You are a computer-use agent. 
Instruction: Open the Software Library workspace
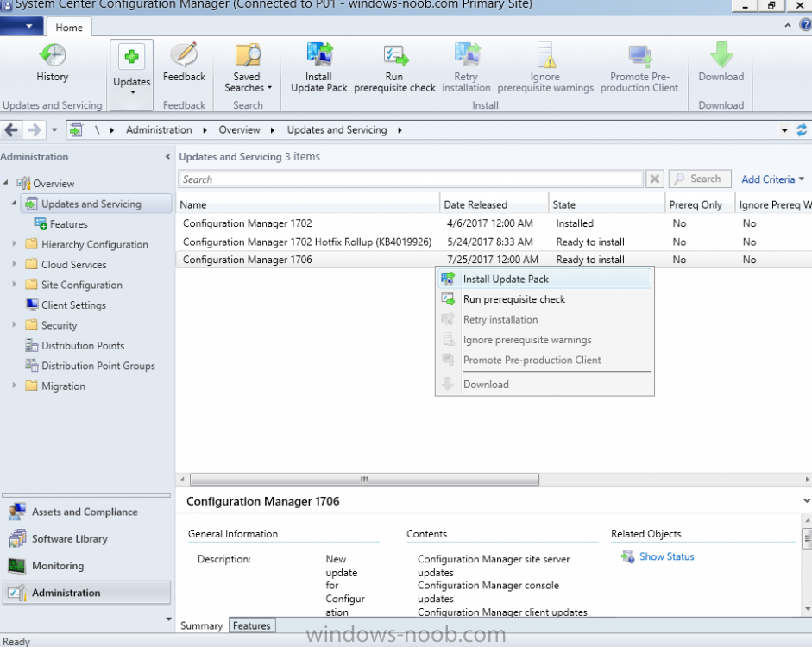point(86,538)
